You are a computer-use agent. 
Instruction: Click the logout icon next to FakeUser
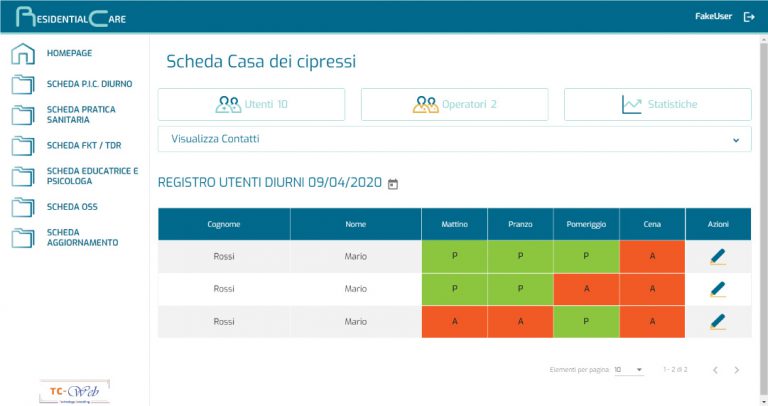click(x=749, y=17)
